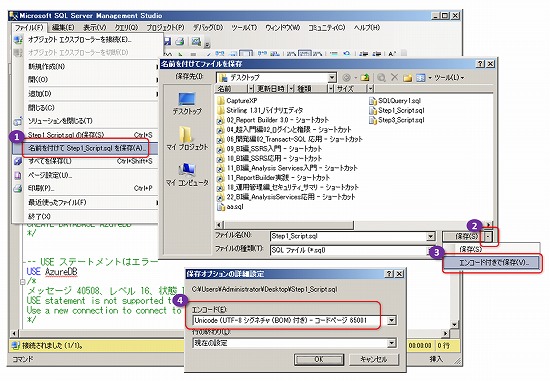Open the 表示(V) menu

point(95,27)
